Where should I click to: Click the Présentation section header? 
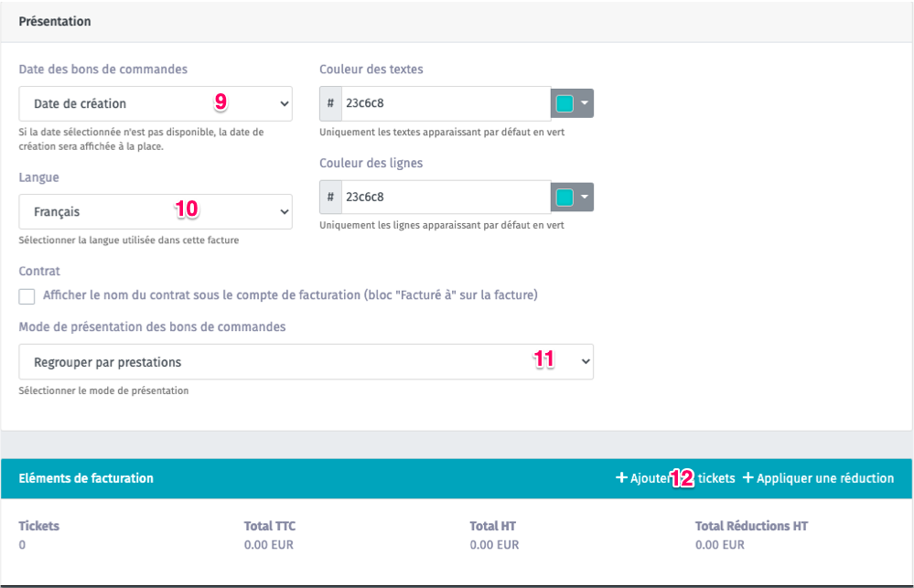point(55,20)
